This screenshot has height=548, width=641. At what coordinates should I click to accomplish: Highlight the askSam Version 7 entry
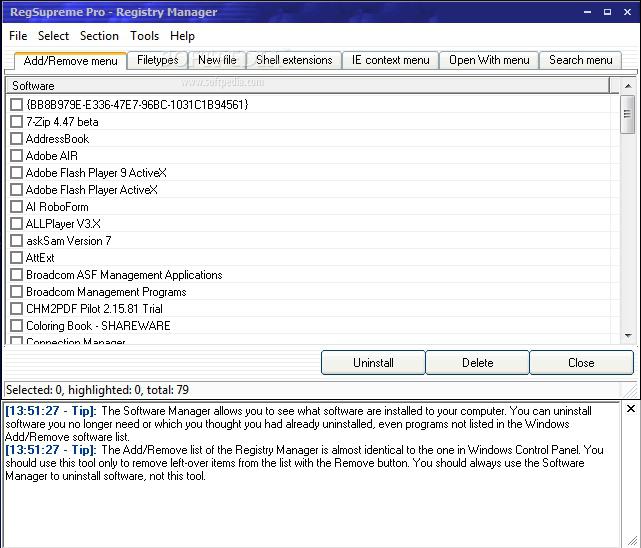point(68,241)
